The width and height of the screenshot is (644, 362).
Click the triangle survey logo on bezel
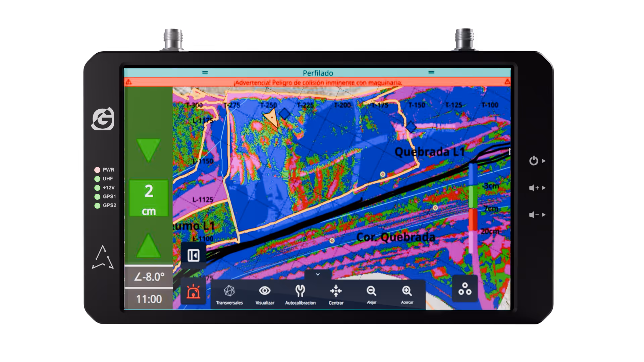(x=103, y=257)
